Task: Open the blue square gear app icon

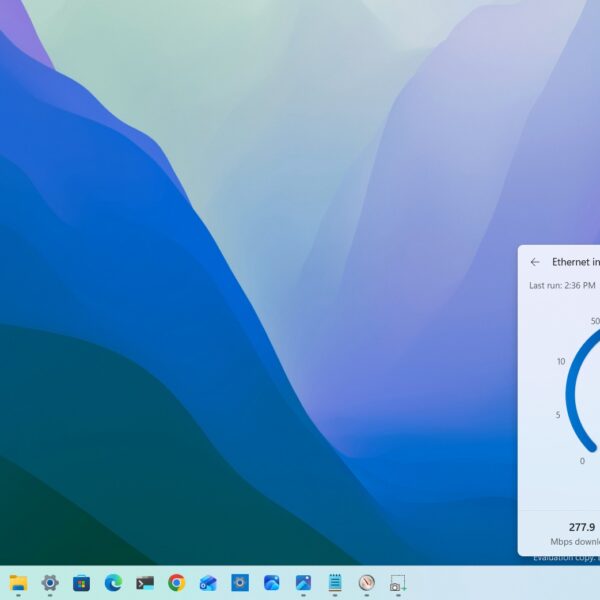Action: click(x=240, y=583)
